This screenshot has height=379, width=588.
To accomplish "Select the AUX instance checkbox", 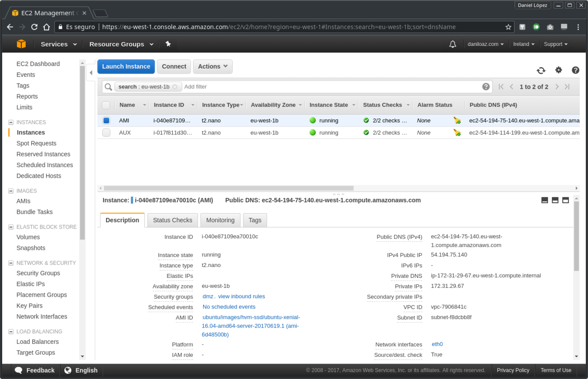I will (x=106, y=132).
